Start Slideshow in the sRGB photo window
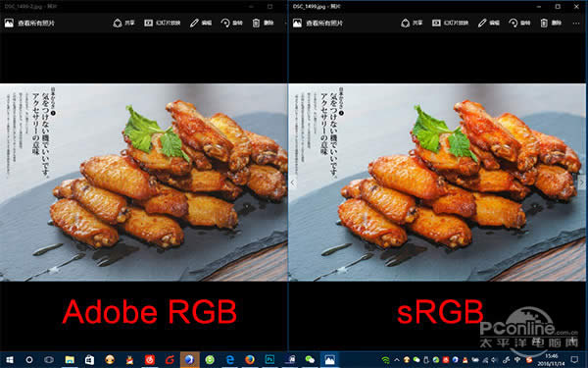Screen dimensions: 588x368 click(x=450, y=23)
